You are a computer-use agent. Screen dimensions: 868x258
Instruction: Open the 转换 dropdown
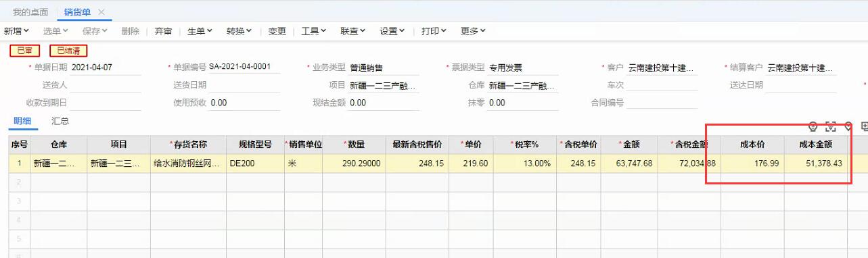tap(239, 31)
